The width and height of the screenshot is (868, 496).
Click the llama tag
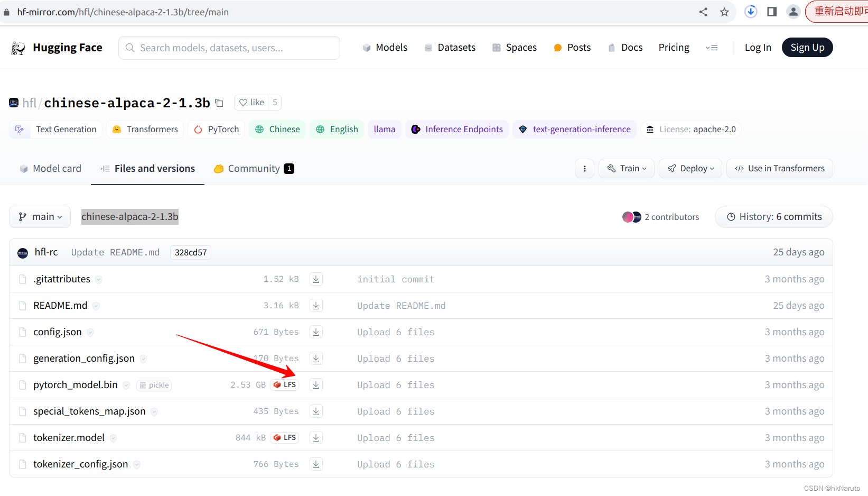coord(385,130)
